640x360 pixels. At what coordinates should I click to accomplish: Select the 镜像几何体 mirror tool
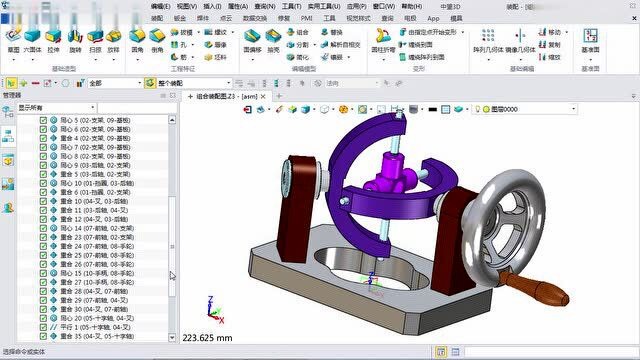520,41
